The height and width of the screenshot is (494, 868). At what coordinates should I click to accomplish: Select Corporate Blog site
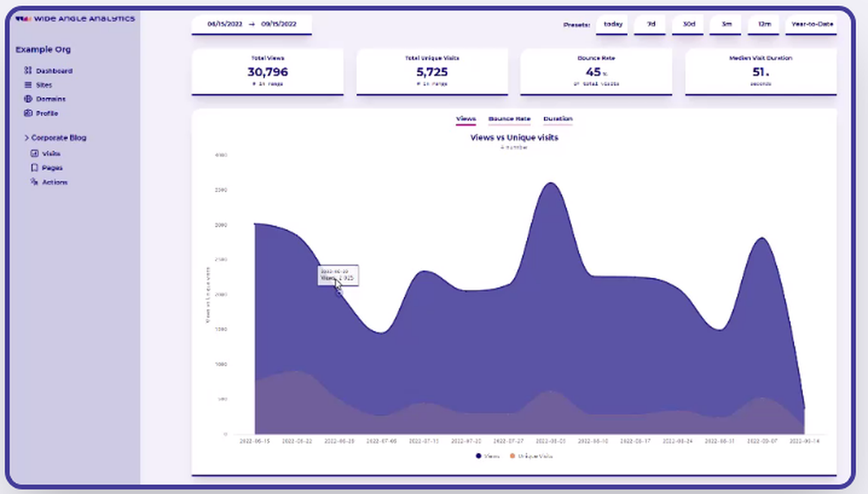point(59,138)
